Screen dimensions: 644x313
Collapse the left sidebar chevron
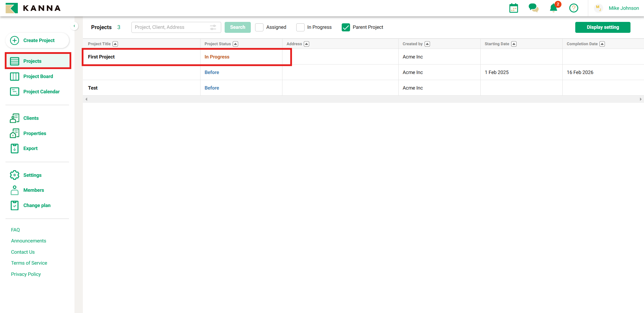(x=74, y=26)
